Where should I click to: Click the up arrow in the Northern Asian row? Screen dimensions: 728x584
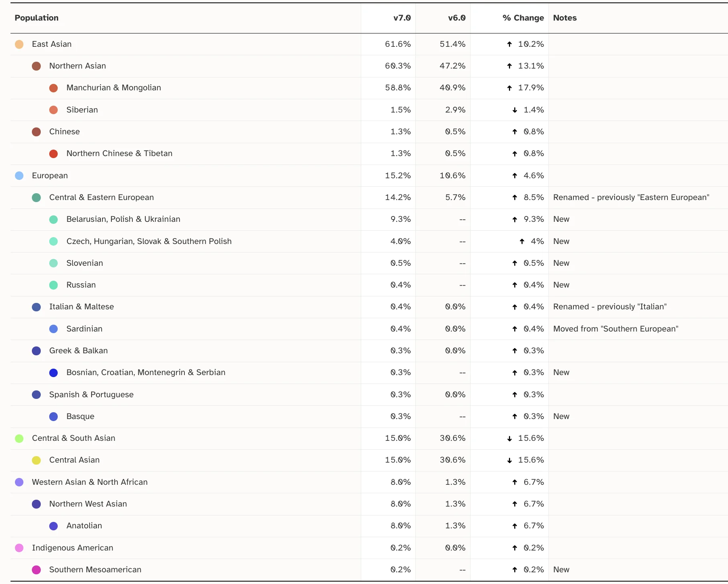tap(509, 66)
